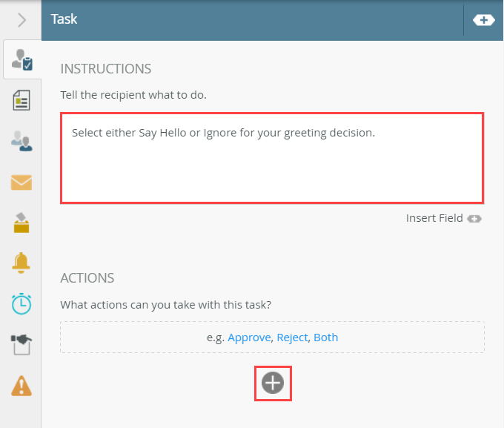
Task: Choose the Reject example action
Action: (x=292, y=338)
